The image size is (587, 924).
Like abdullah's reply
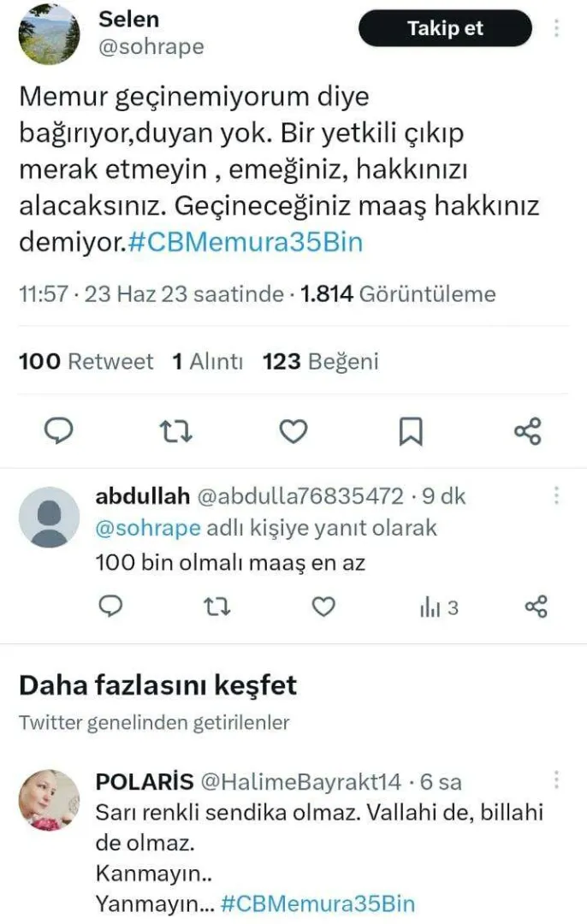[323, 607]
